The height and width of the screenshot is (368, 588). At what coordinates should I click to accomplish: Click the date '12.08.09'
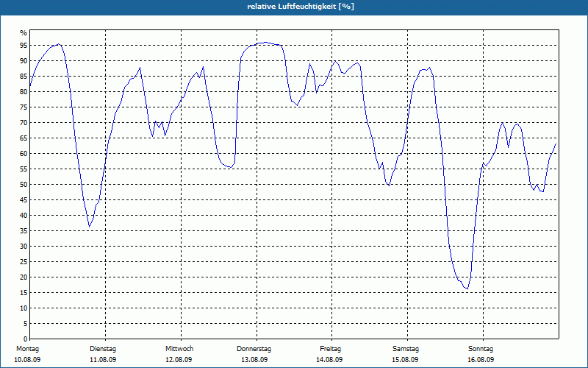179,360
